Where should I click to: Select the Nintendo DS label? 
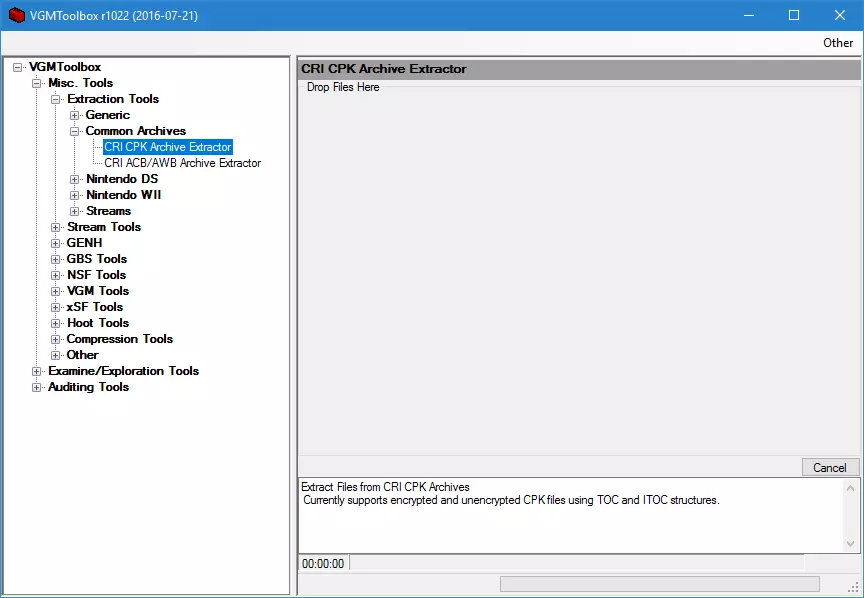pyautogui.click(x=122, y=179)
